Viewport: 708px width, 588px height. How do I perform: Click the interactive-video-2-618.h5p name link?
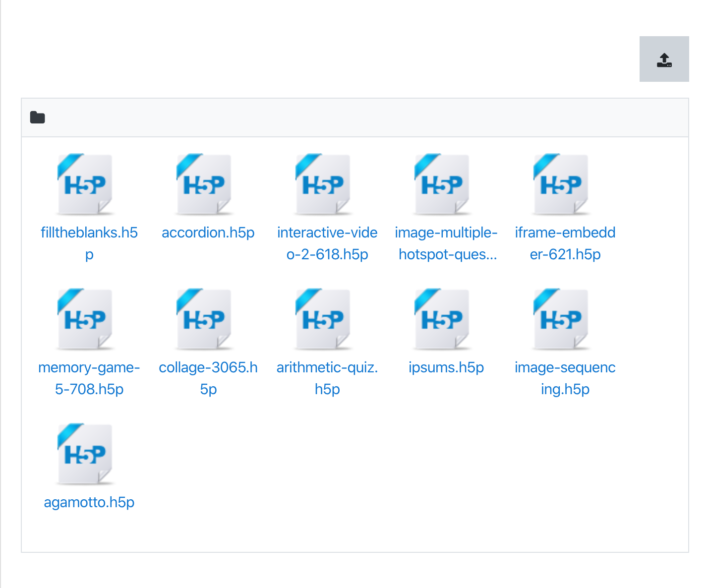(x=327, y=243)
